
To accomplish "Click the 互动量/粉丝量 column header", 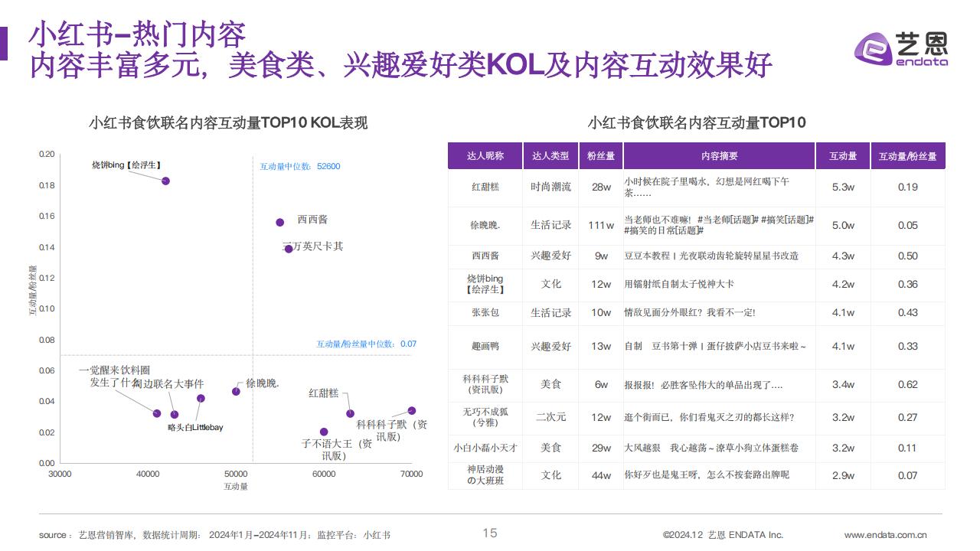I will (x=908, y=155).
